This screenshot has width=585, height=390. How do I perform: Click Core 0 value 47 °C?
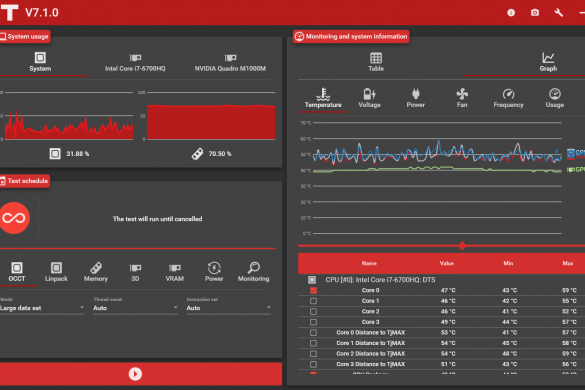pyautogui.click(x=448, y=290)
